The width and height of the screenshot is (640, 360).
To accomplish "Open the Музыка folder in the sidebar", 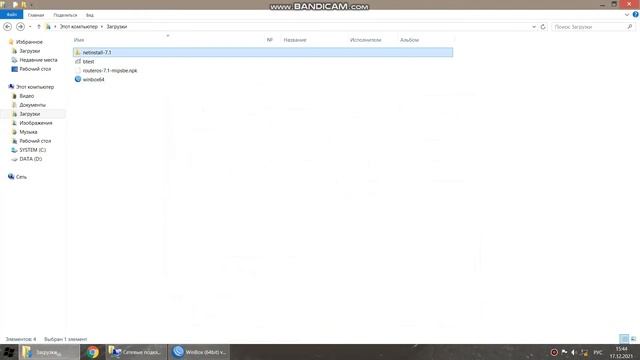I will click(28, 132).
